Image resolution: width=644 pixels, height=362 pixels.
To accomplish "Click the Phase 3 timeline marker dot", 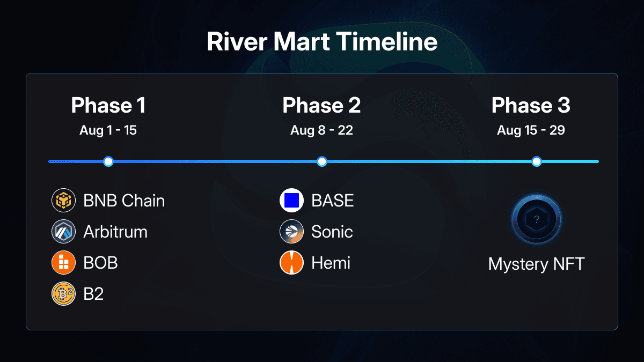I will point(536,161).
